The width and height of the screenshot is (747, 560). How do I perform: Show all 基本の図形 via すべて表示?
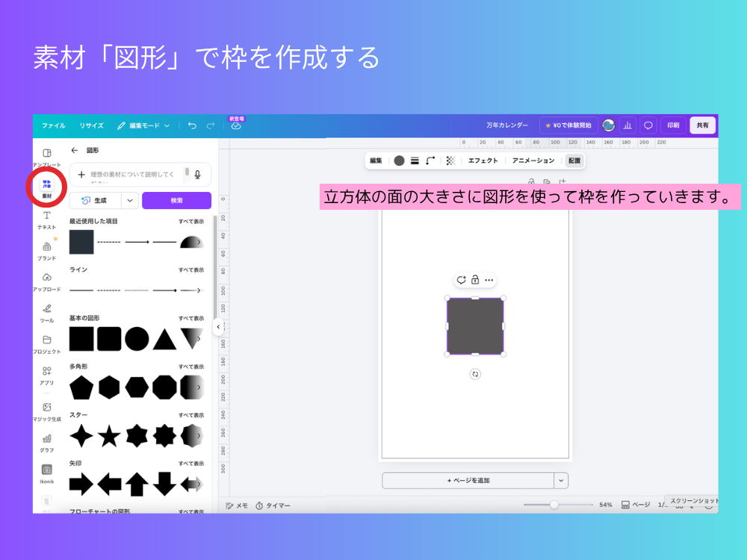pyautogui.click(x=191, y=318)
